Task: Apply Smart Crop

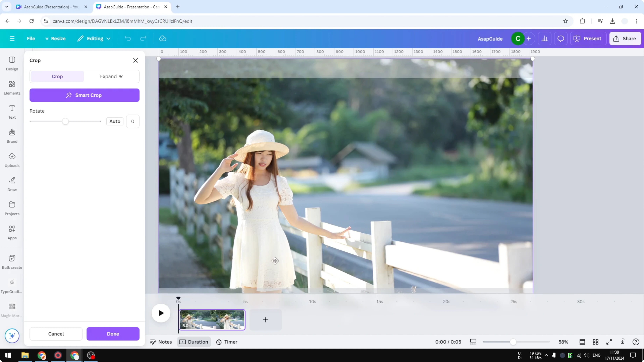Action: 84,95
